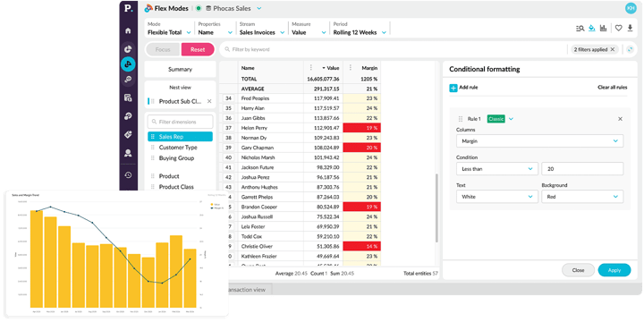The height and width of the screenshot is (322, 644).
Task: Open Home from the sidebar
Action: pyautogui.click(x=128, y=30)
